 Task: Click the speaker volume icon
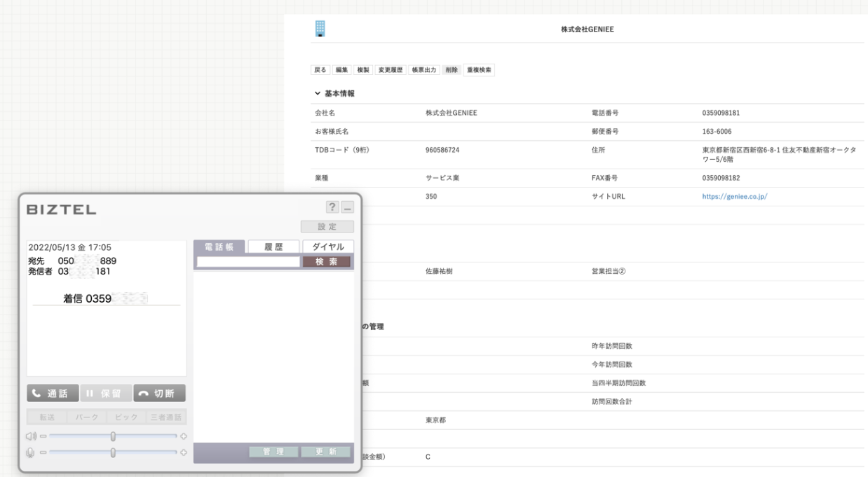click(31, 436)
